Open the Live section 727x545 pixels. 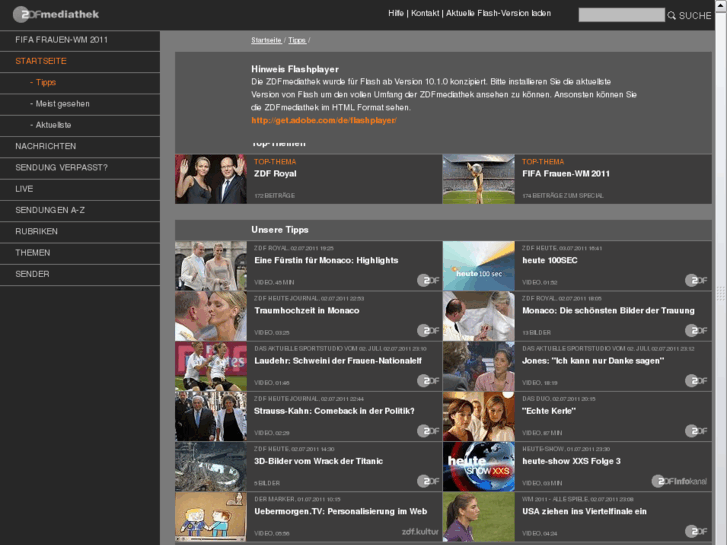point(80,189)
